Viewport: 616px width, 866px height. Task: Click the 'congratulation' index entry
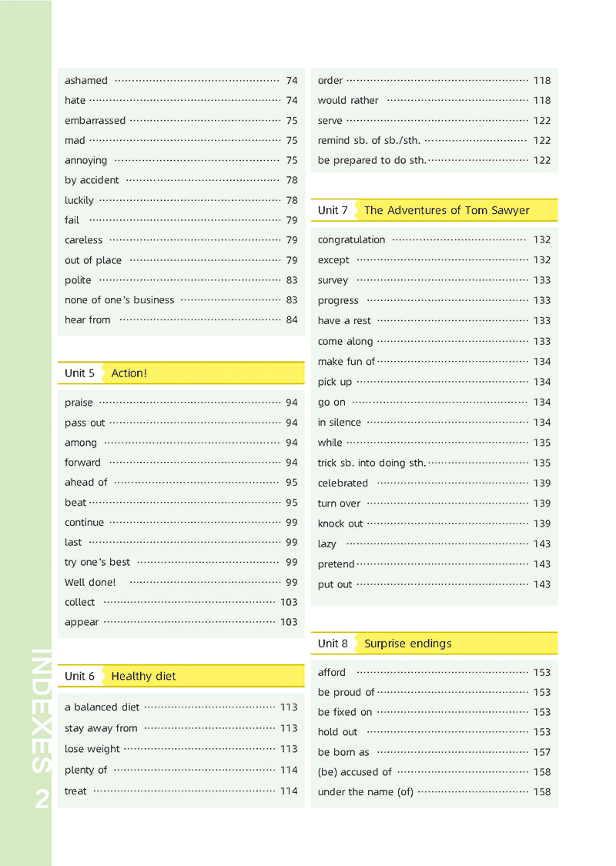[351, 240]
